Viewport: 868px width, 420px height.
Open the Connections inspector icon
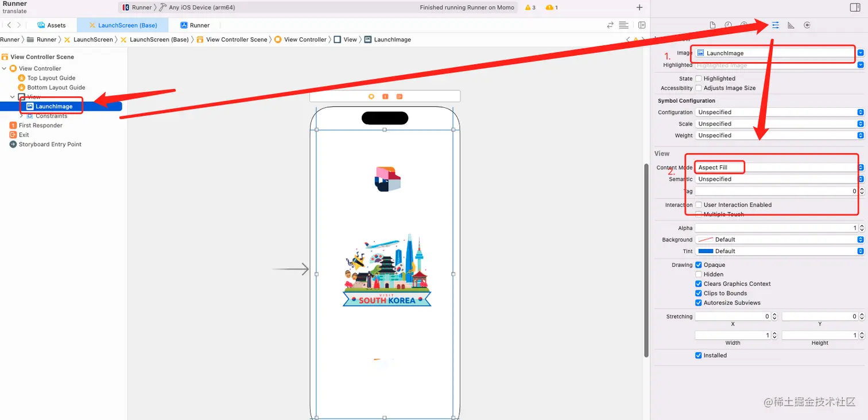coord(807,25)
